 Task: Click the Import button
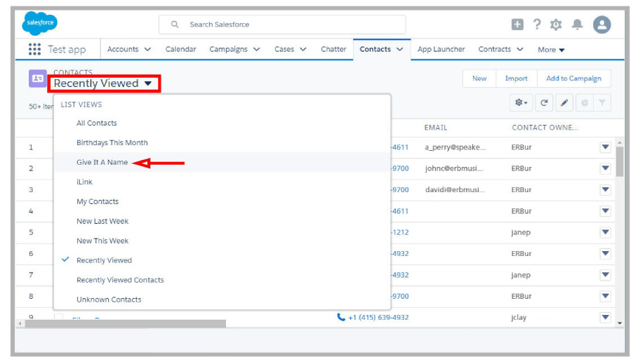(x=516, y=79)
